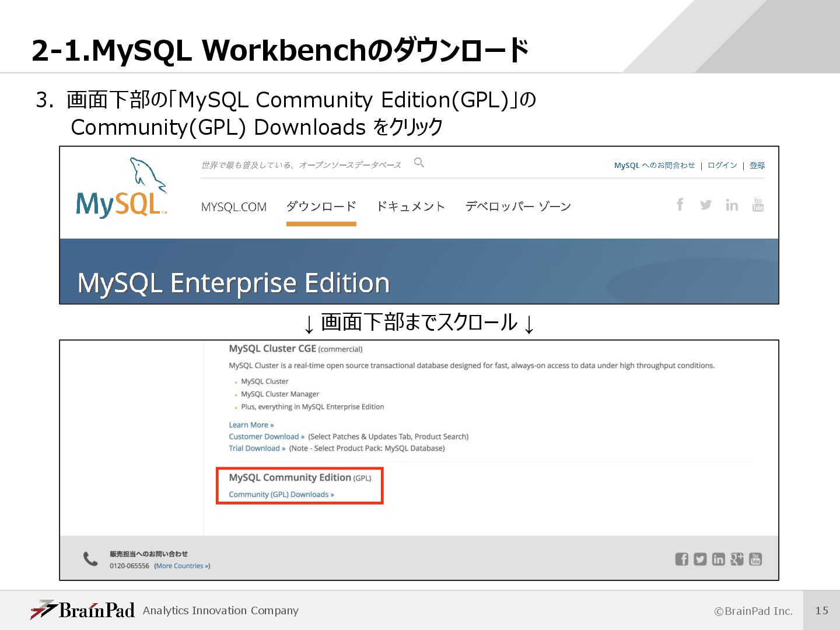Open the LinkedIn icon in header
The image size is (840, 630).
click(731, 205)
